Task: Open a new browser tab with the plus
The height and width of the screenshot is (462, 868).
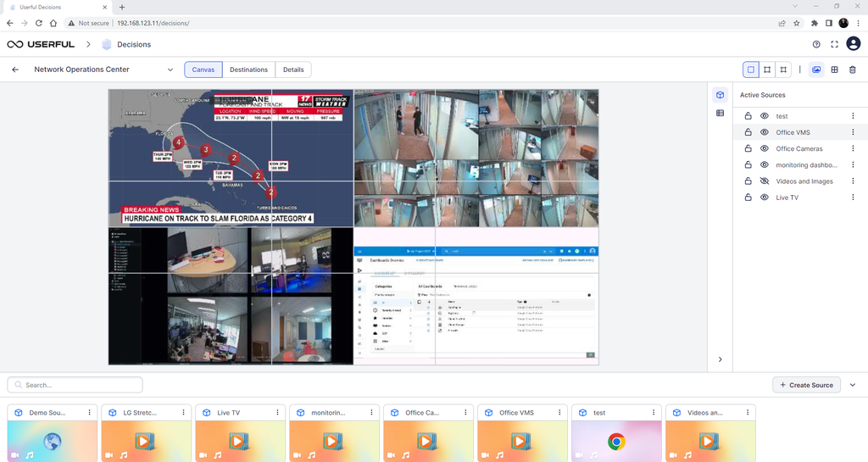Action: tap(122, 7)
